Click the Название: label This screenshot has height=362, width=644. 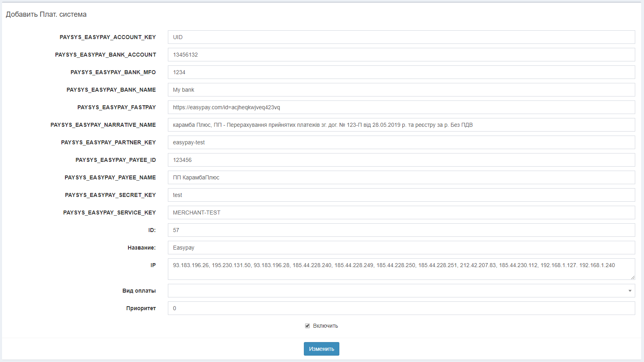tap(142, 248)
